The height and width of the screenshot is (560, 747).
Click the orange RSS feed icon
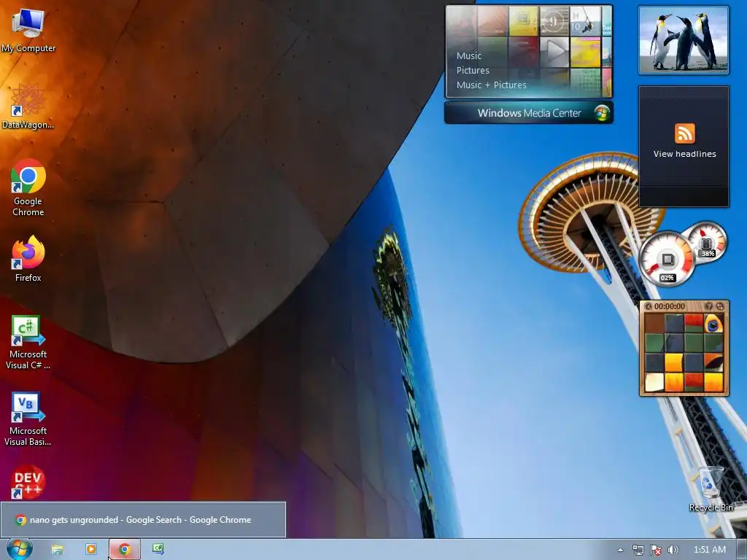point(684,133)
